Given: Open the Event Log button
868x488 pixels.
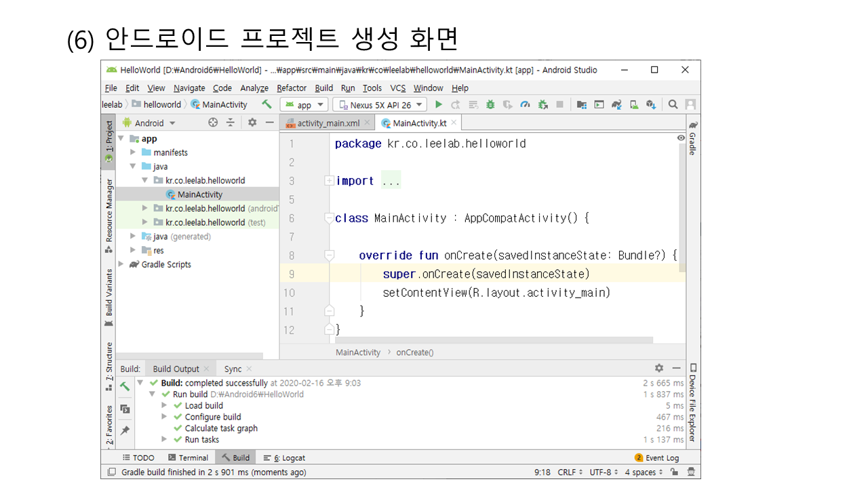Looking at the screenshot, I should point(656,457).
